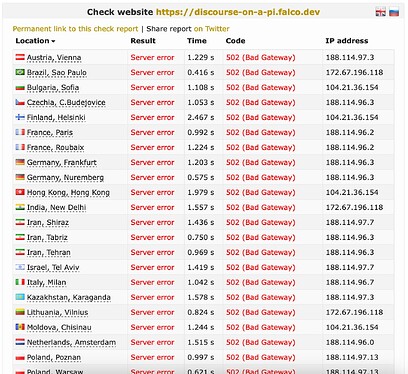Click the Czechia flag icon
Screen dimensions: 408x374
coord(20,102)
